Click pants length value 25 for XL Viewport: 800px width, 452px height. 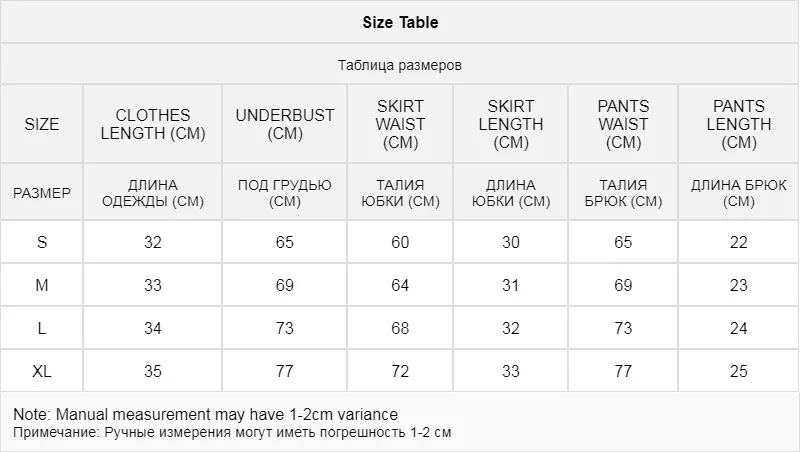pos(739,372)
